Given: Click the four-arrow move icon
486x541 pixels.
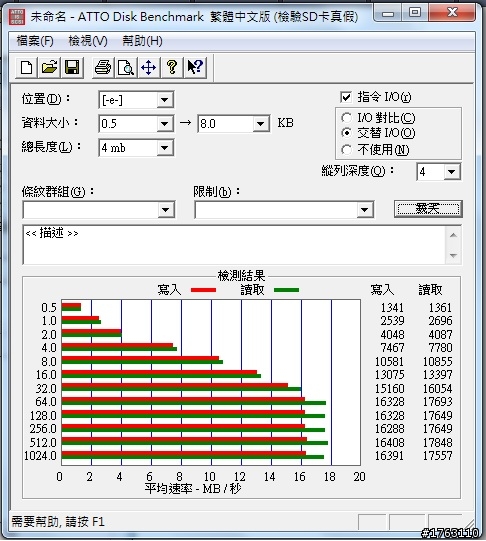Looking at the screenshot, I should (149, 67).
